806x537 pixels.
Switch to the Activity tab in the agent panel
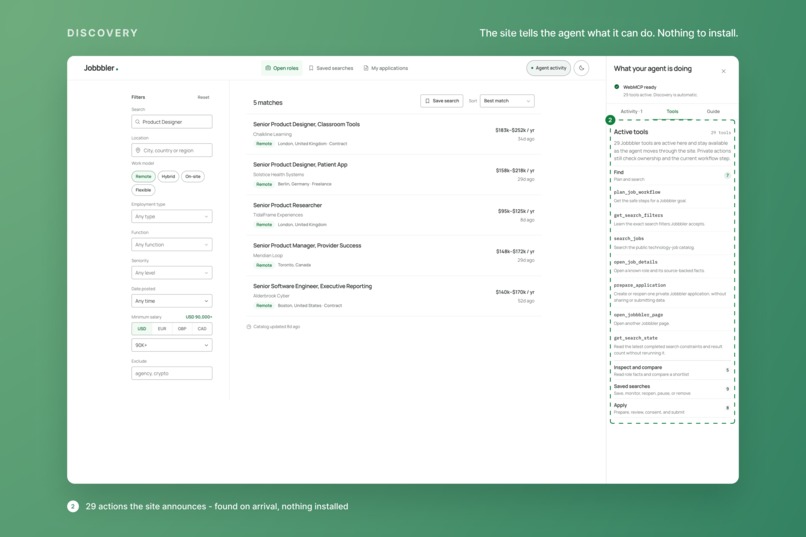[x=631, y=111]
